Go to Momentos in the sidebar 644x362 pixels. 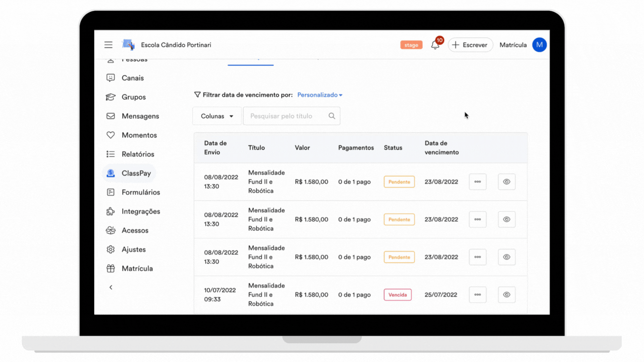[x=131, y=135]
